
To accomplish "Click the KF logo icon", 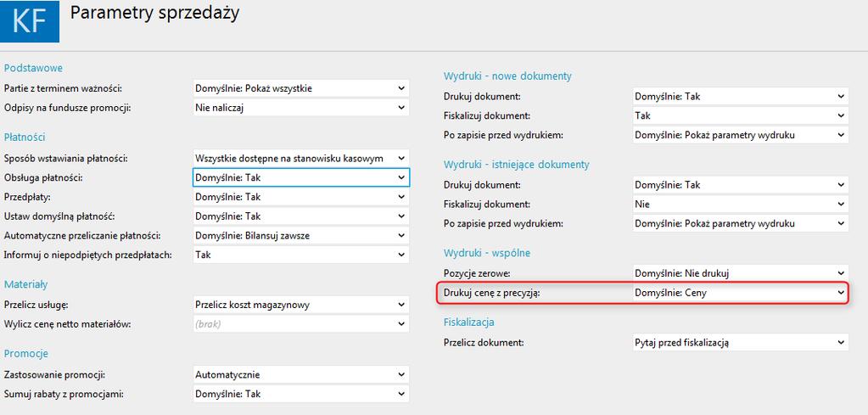I will click(30, 21).
